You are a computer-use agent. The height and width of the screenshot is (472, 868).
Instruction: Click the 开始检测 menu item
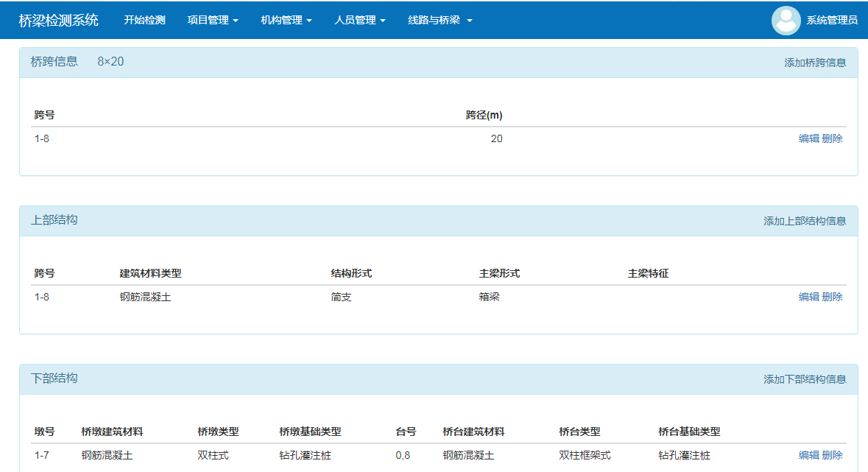coord(144,21)
